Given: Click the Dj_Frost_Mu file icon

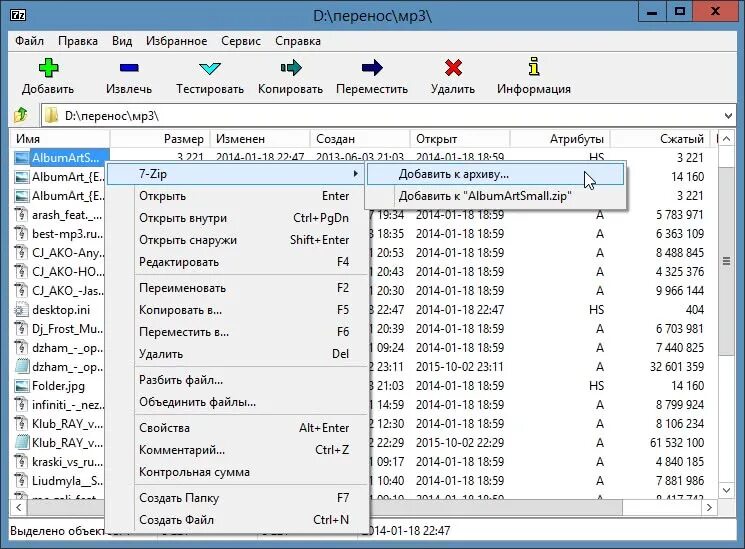Looking at the screenshot, I should (21, 329).
